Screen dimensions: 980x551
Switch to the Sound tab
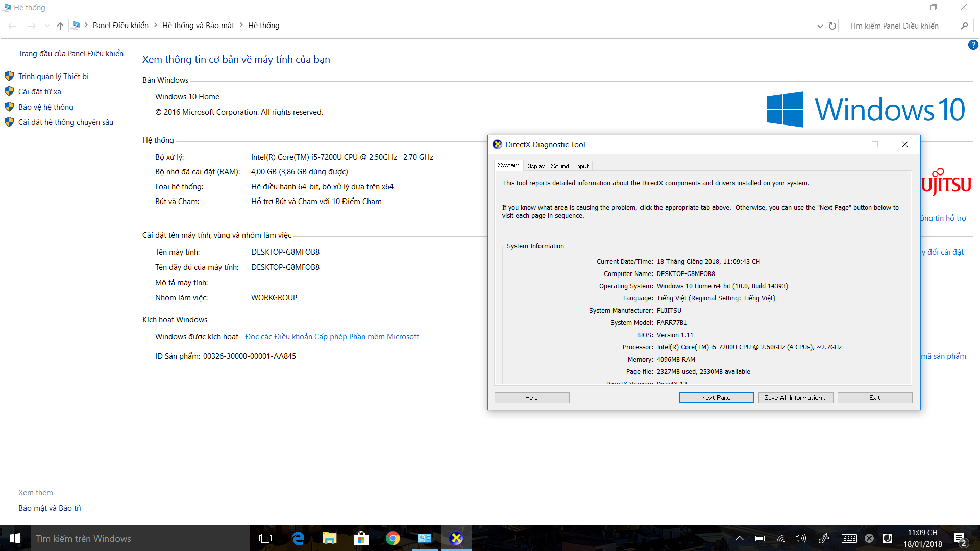(559, 166)
